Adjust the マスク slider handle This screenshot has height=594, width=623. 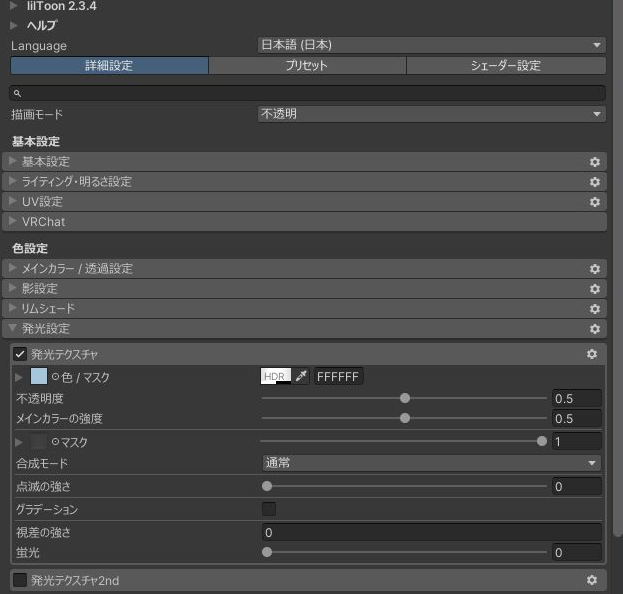point(542,441)
